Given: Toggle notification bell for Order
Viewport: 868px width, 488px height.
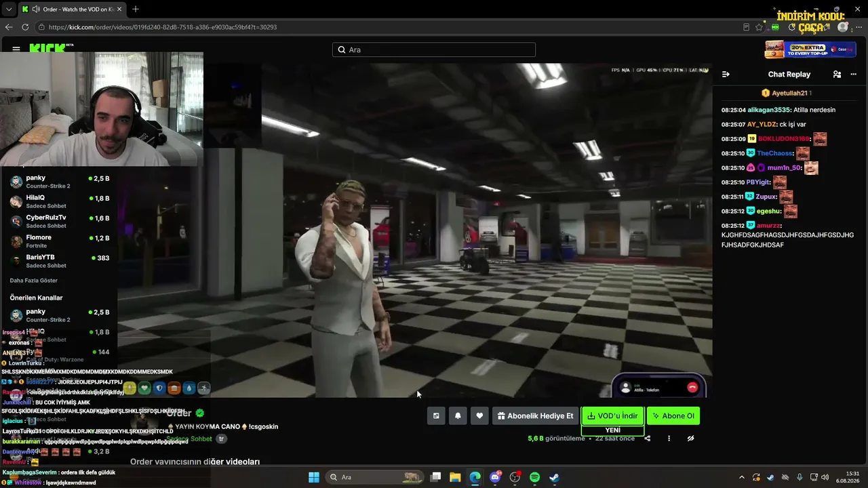Looking at the screenshot, I should [458, 416].
